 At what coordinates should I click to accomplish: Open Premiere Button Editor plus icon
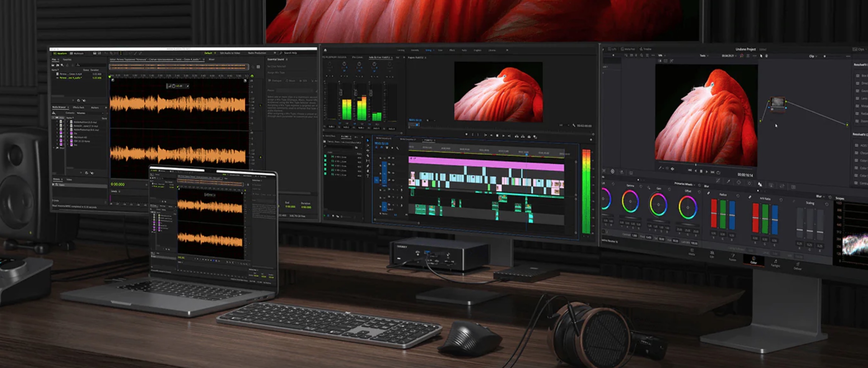(x=591, y=140)
